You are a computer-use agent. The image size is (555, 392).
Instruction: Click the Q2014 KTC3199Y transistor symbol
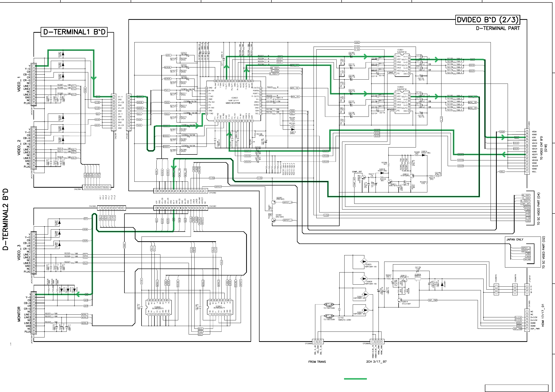[x=399, y=300]
